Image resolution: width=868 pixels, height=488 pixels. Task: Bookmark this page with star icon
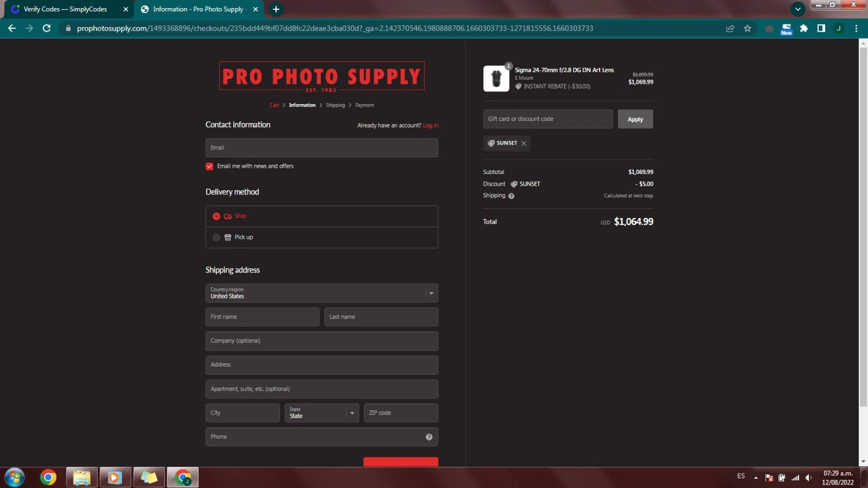(748, 28)
